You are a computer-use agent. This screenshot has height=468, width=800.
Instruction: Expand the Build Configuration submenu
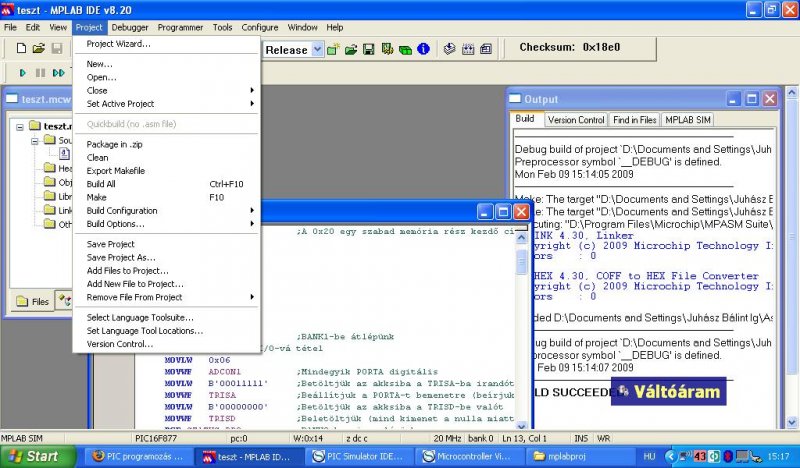point(166,211)
